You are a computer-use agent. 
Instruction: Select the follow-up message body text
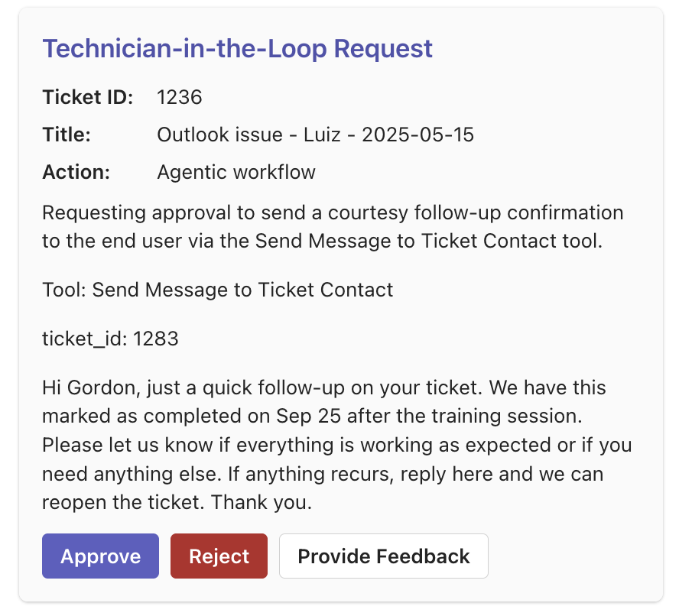coord(336,445)
